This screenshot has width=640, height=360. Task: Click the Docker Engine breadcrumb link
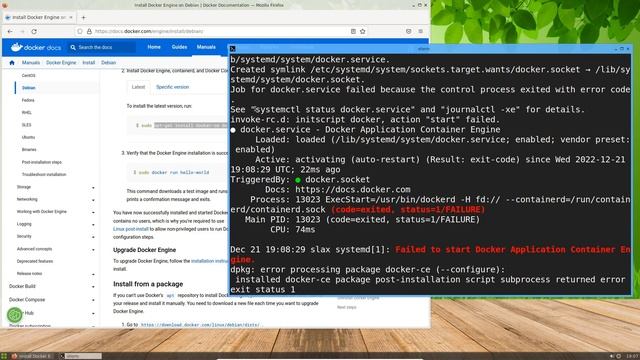(x=61, y=63)
